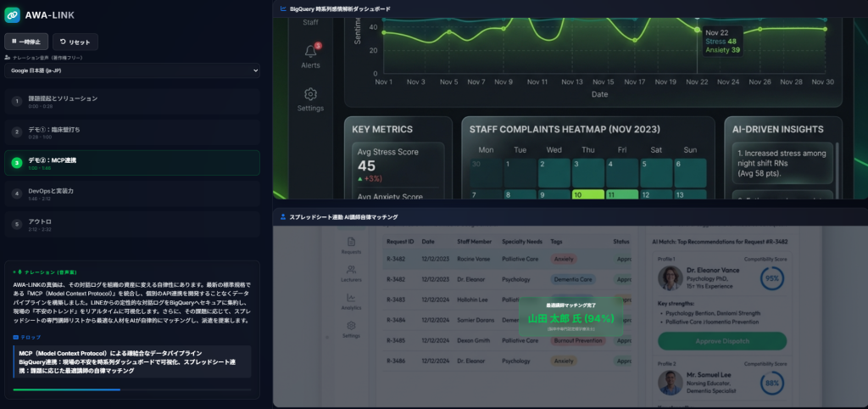Click the chart icon in BigQuery panel header
The height and width of the screenshot is (409, 868).
pyautogui.click(x=283, y=8)
